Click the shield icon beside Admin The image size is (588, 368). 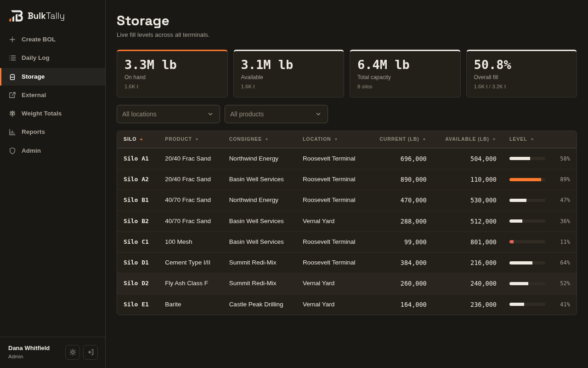pyautogui.click(x=12, y=151)
